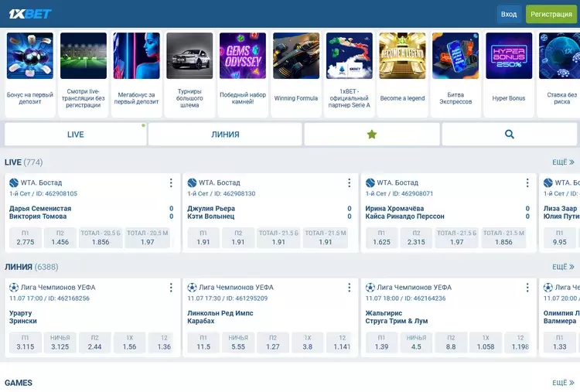
Task: Click tennis ball icon on Джулия Рьера card
Action: click(x=192, y=182)
